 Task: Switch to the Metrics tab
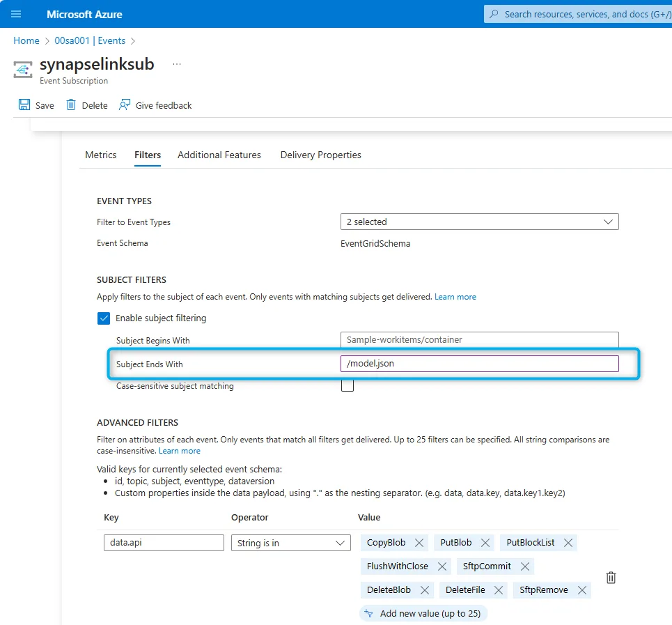click(101, 155)
